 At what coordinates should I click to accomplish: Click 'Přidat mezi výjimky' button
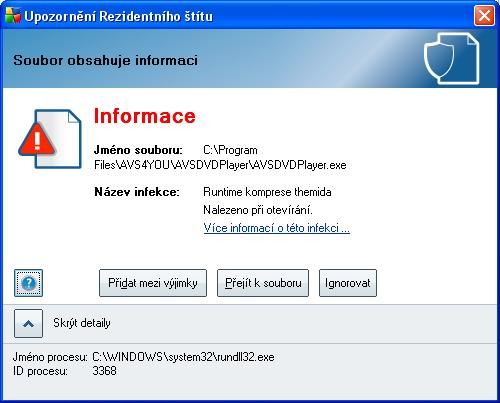153,283
